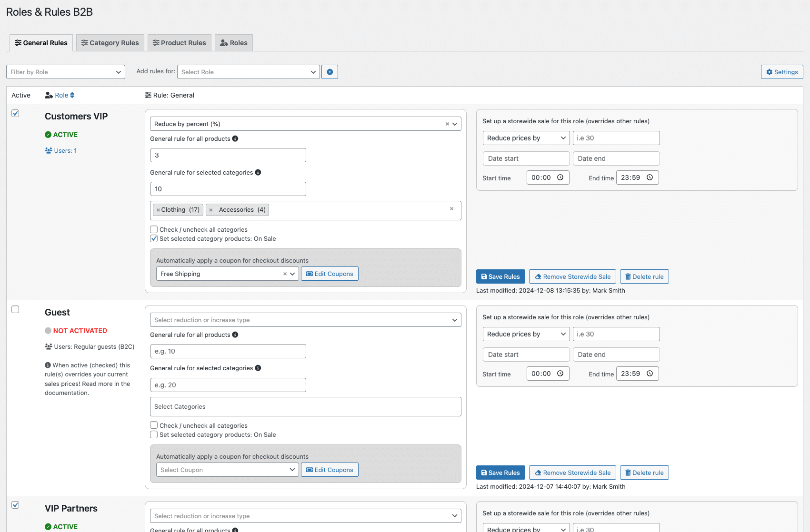
Task: Open the Filter by Role dropdown
Action: [x=66, y=72]
